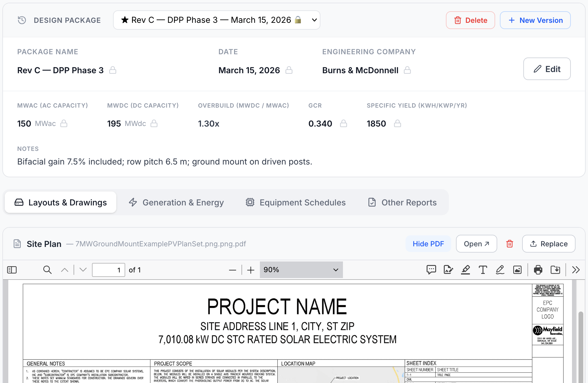Click lock icon next to specific yield 1850
The image size is (588, 383).
(x=398, y=124)
